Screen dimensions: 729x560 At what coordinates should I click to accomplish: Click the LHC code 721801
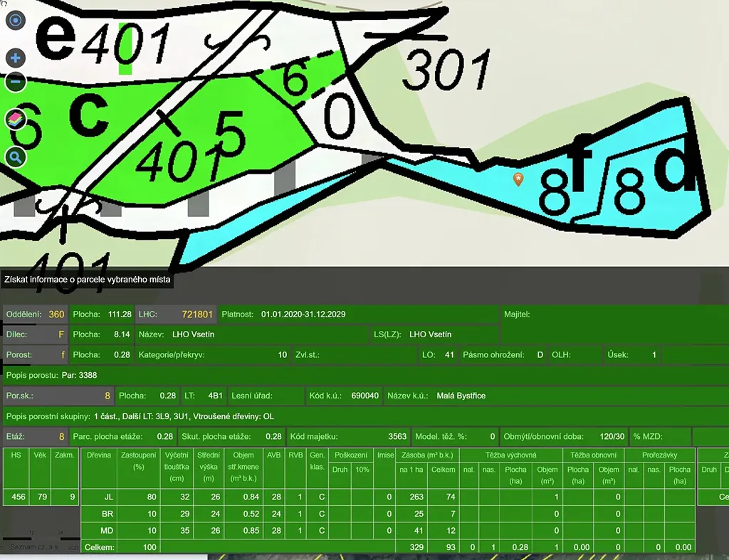point(197,314)
